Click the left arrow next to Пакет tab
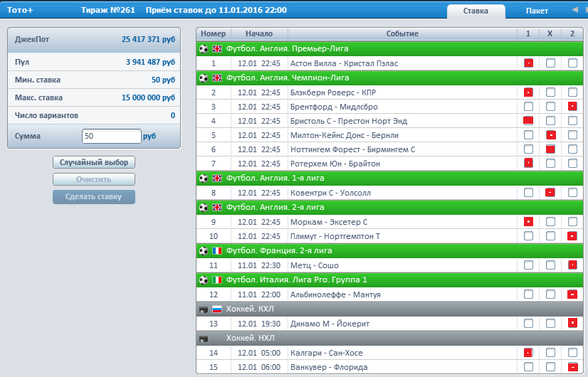Viewport: 588px width, 377px height. pyautogui.click(x=574, y=10)
